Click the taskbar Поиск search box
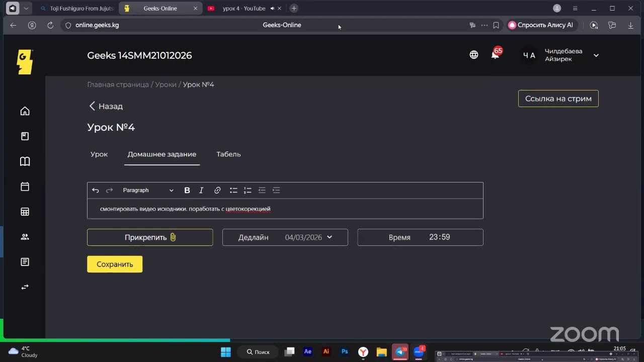This screenshot has height=362, width=644. (258, 352)
